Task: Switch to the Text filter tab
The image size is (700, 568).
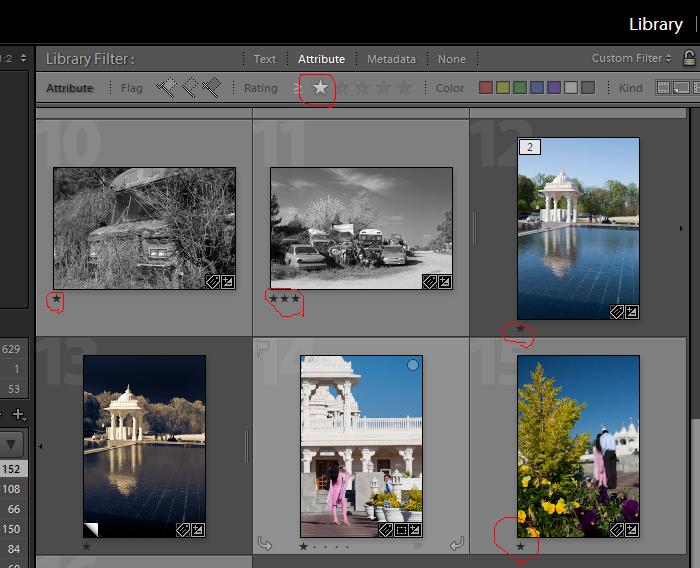Action: [264, 59]
